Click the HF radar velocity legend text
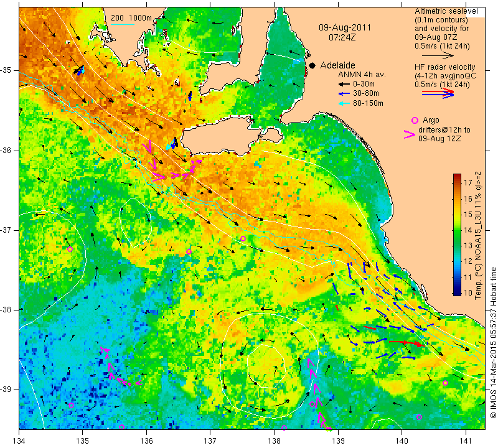 pyautogui.click(x=444, y=67)
